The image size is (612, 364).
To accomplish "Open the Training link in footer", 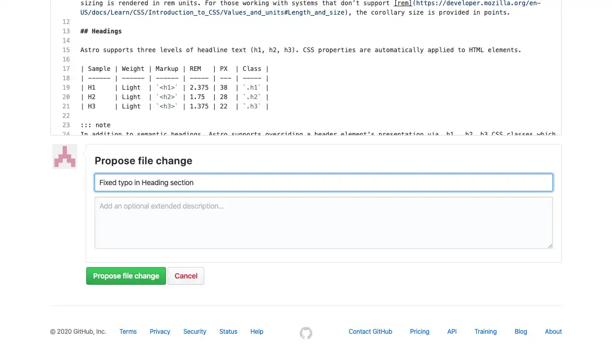I will (485, 331).
